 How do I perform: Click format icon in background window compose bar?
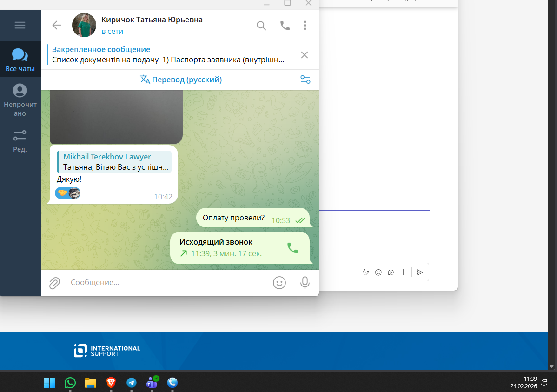point(365,272)
